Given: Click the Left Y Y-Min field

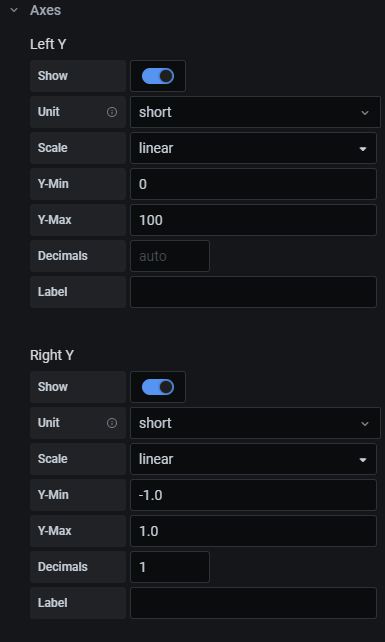Looking at the screenshot, I should pyautogui.click(x=253, y=184).
